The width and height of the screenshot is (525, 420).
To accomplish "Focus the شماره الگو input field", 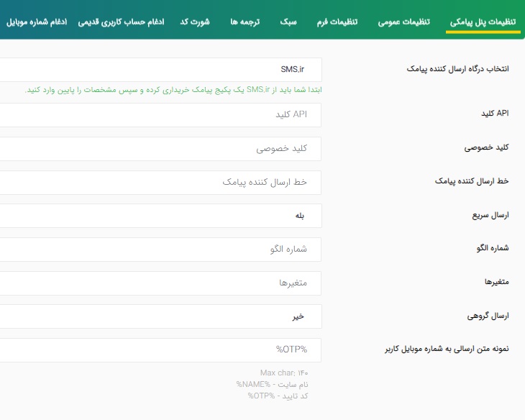I will [x=160, y=250].
